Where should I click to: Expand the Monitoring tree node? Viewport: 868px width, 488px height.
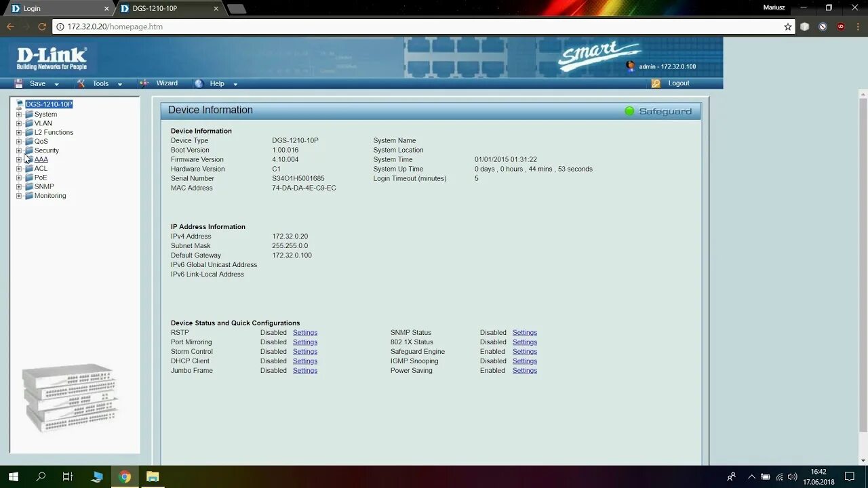tap(19, 196)
